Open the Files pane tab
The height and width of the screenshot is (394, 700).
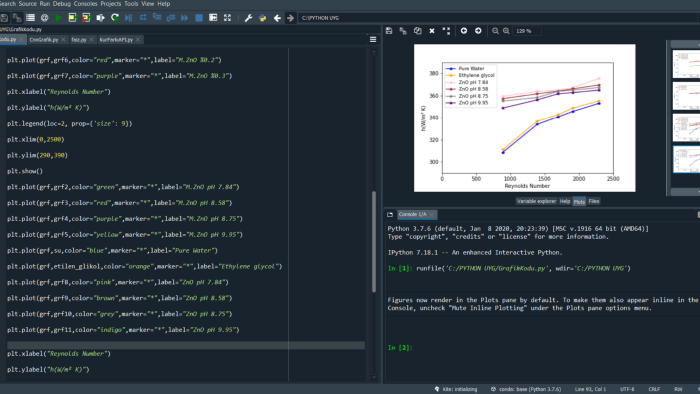(x=594, y=201)
